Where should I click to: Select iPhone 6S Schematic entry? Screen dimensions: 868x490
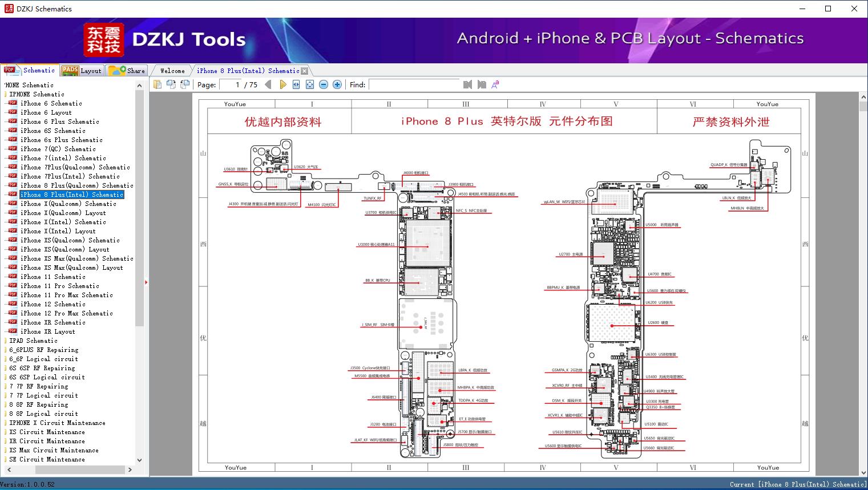click(53, 131)
